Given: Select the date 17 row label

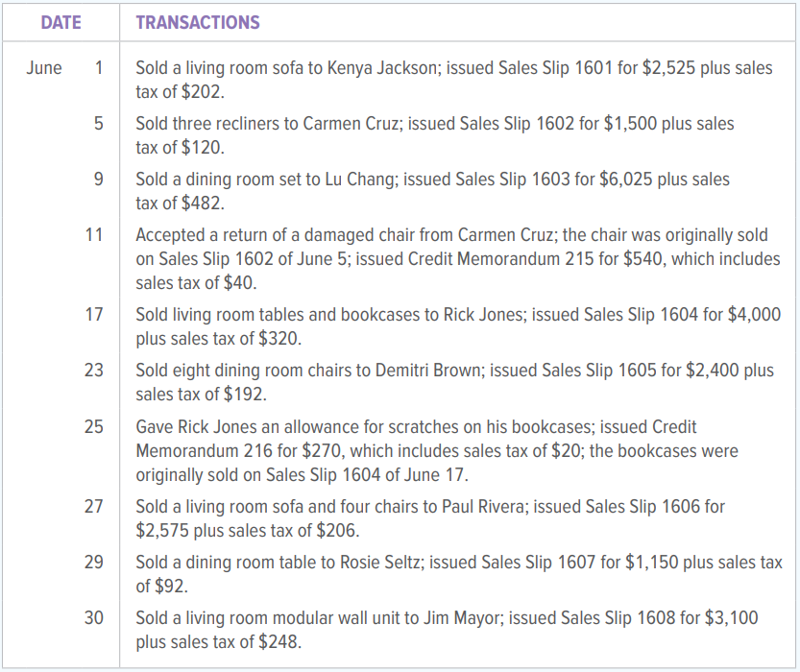Looking at the screenshot, I should pyautogui.click(x=94, y=314).
